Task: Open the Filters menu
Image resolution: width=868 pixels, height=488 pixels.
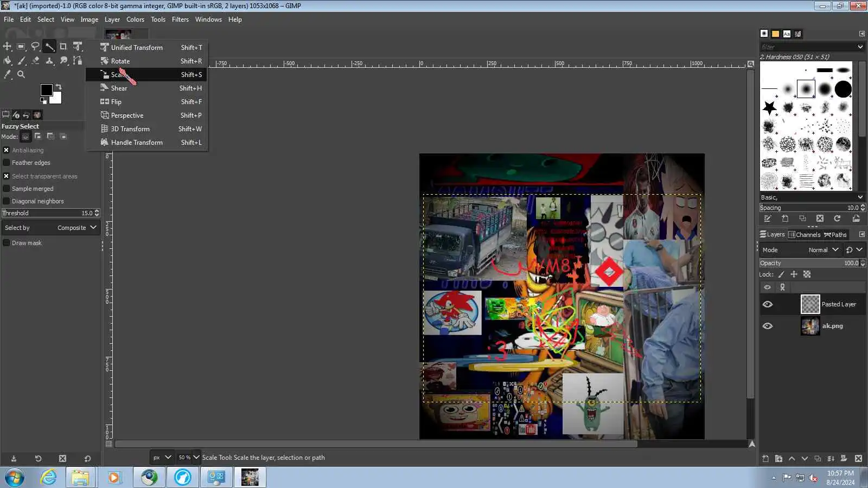Action: 180,20
